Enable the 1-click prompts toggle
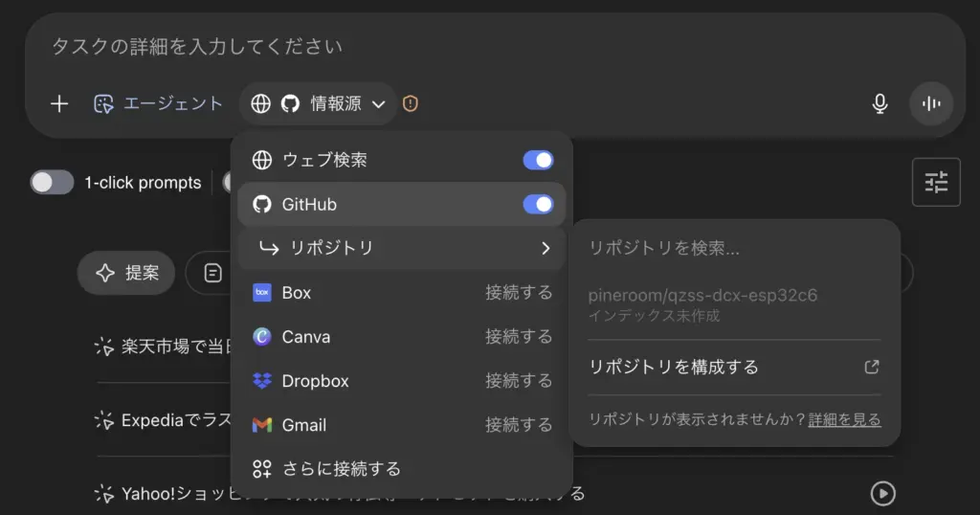This screenshot has height=515, width=980. [52, 182]
